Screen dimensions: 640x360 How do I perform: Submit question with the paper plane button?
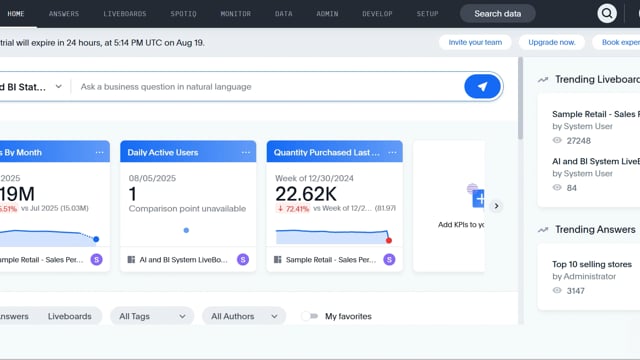click(x=482, y=87)
